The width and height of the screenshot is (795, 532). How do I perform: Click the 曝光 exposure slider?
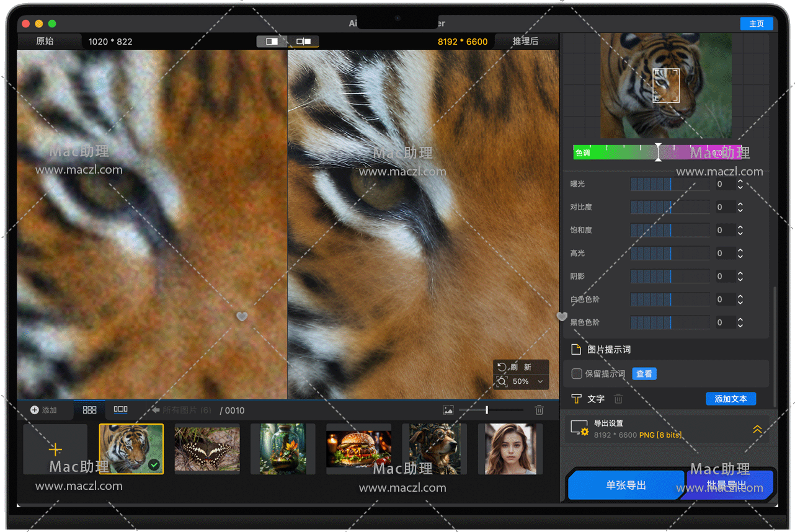[x=670, y=184]
